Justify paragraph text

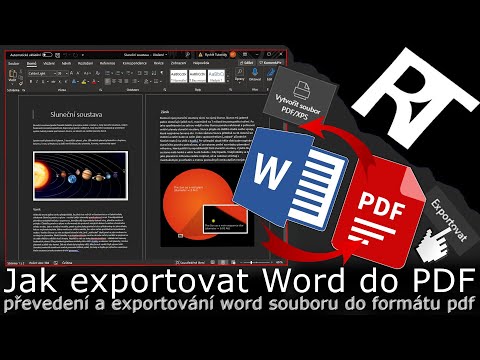coord(126,81)
